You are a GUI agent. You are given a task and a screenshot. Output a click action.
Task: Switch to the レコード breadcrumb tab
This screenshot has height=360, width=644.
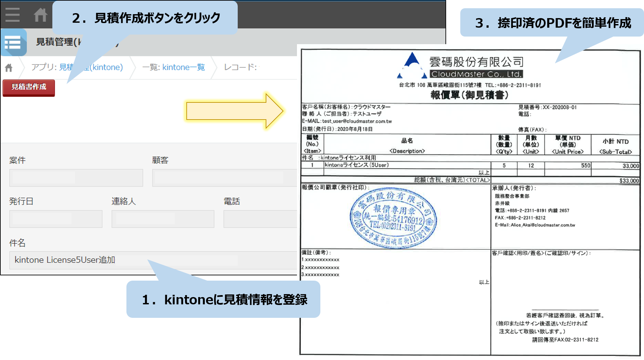(x=241, y=67)
